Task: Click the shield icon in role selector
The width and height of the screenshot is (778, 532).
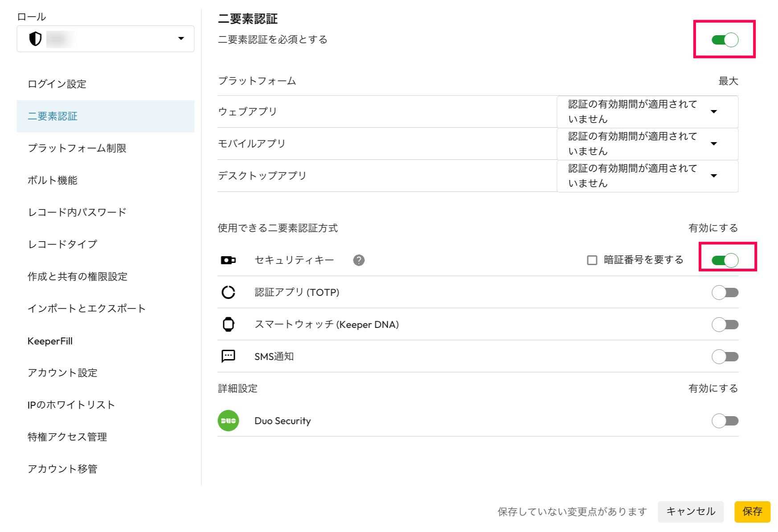Action: coord(35,39)
